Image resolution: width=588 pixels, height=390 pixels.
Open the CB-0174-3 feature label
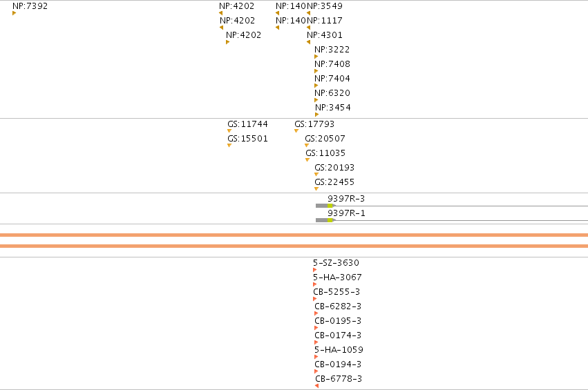(338, 335)
